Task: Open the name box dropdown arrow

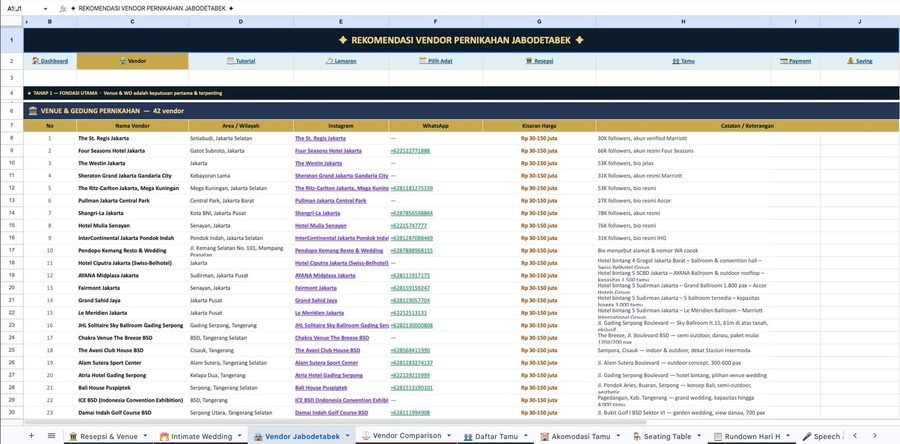Action: click(45, 9)
